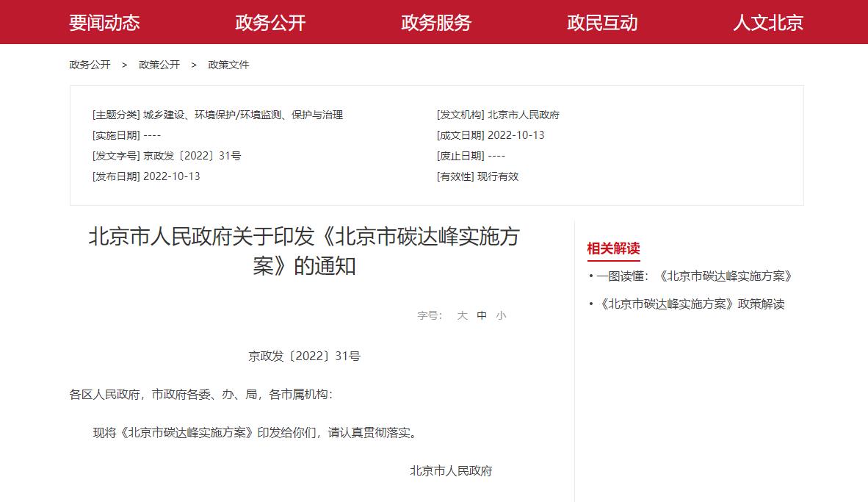Click the 政策文件 breadcrumb link
Viewport: 868px width, 502px height.
[228, 65]
